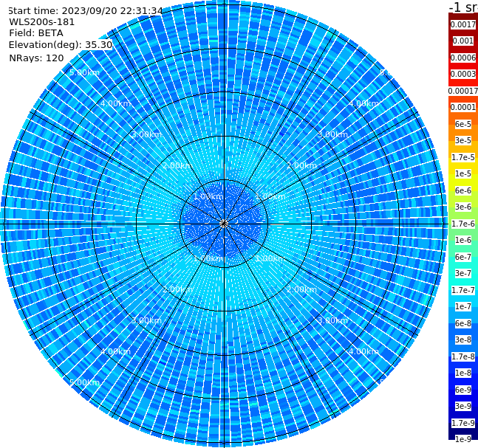This screenshot has height=448, width=478.
Task: Select the upper-right 2.00km range label
Action: click(302, 165)
